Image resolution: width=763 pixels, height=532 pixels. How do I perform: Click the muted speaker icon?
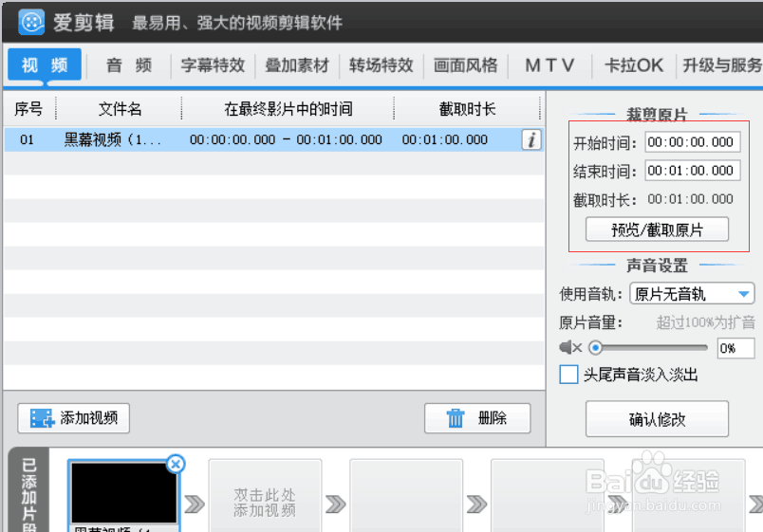click(x=570, y=348)
